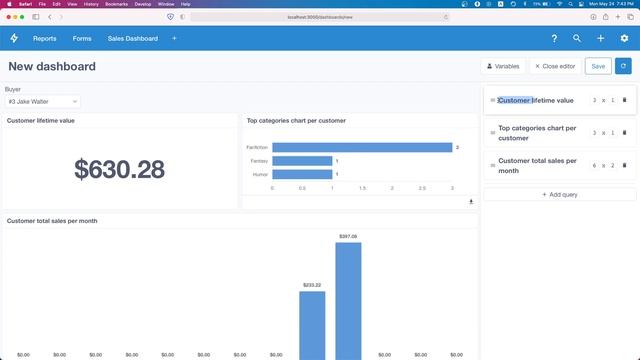
Task: Open the Forms tab
Action: (x=82, y=38)
